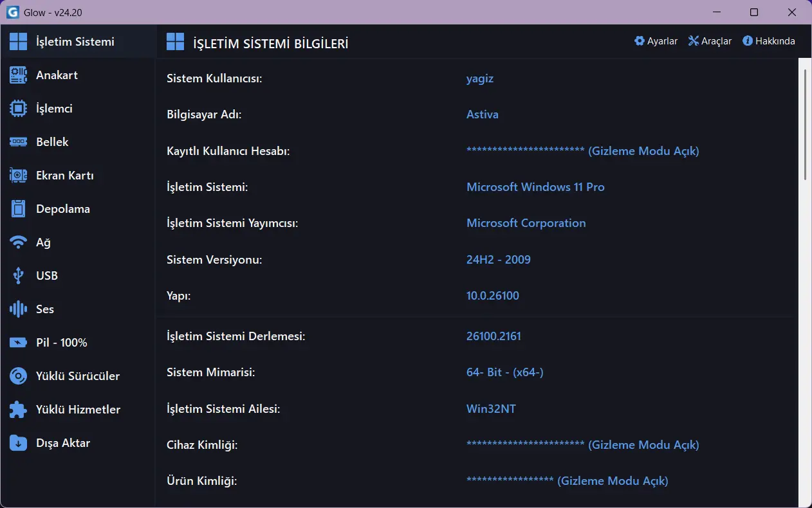Select the puzzle piece icon for Yüklü Hizmetler
This screenshot has height=508, width=812.
[18, 410]
